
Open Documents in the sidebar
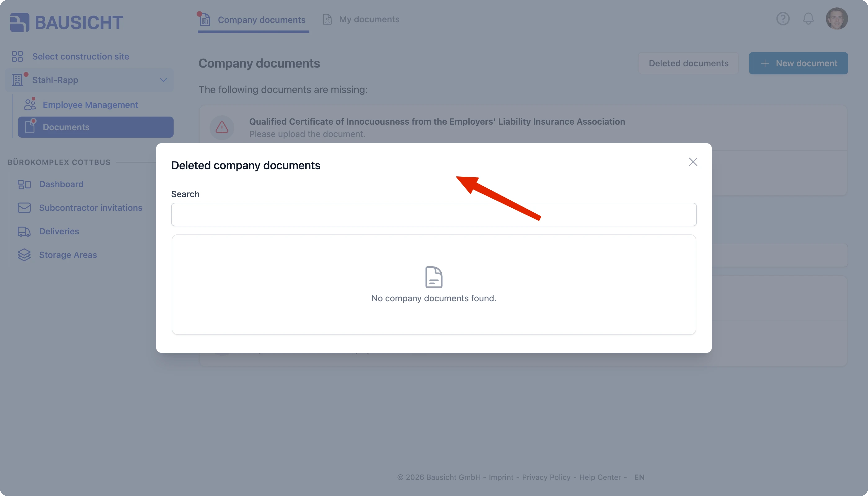click(96, 127)
